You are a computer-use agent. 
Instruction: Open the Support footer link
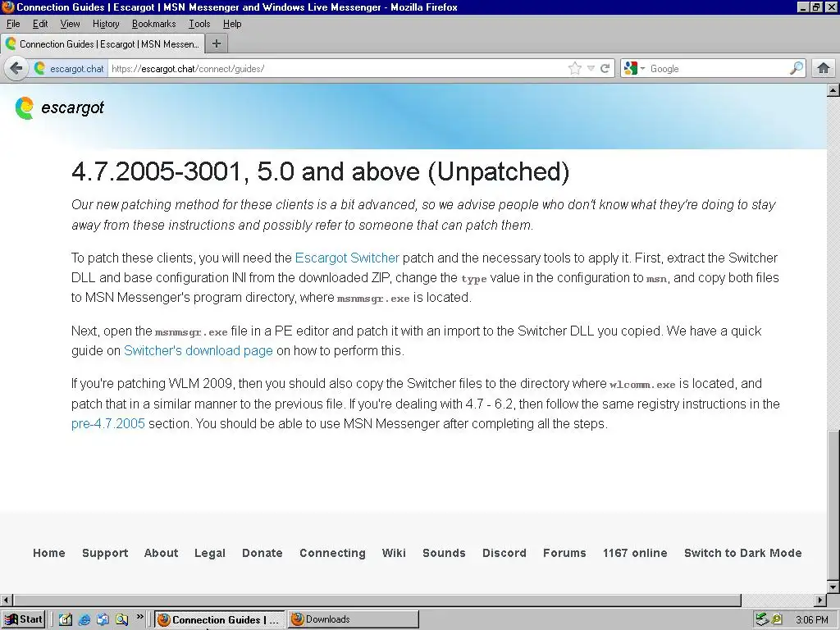click(105, 553)
